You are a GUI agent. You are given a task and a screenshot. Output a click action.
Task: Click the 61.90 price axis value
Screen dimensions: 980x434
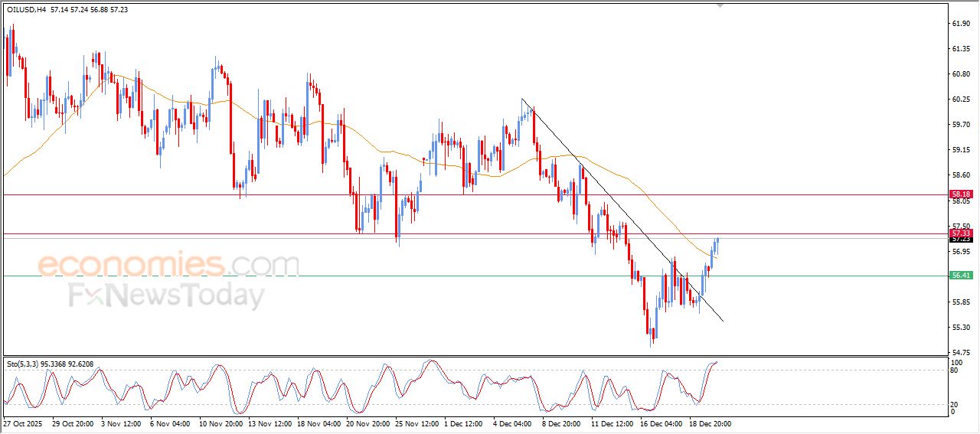pyautogui.click(x=961, y=24)
